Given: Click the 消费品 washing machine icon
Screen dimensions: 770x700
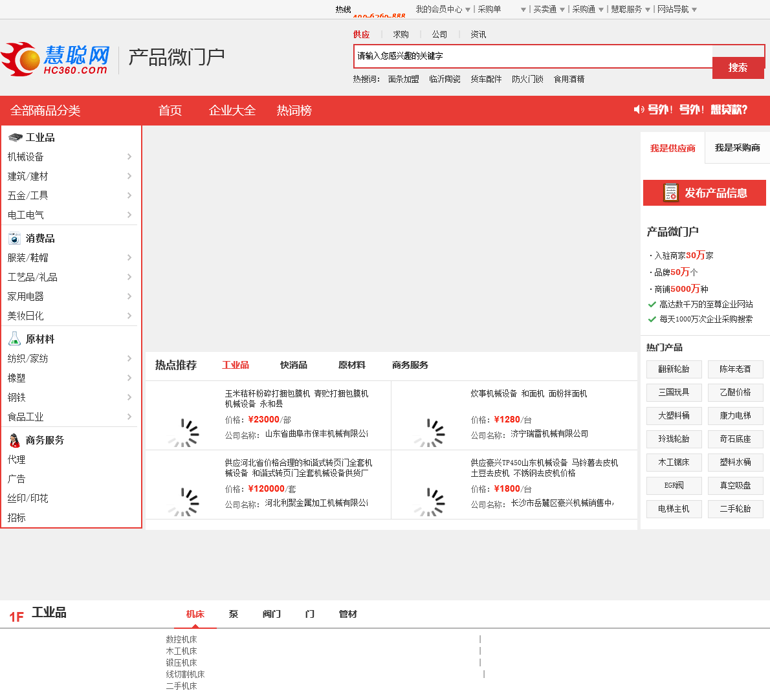Looking at the screenshot, I should [15, 239].
